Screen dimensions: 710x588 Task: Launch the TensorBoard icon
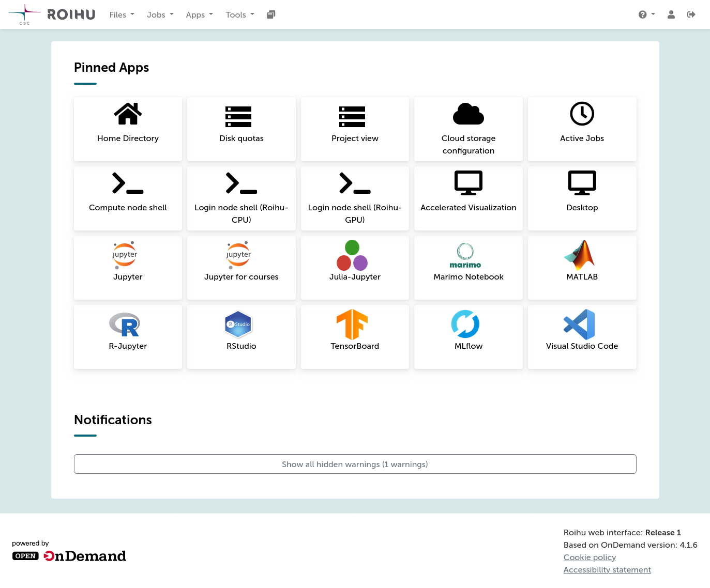click(x=352, y=324)
